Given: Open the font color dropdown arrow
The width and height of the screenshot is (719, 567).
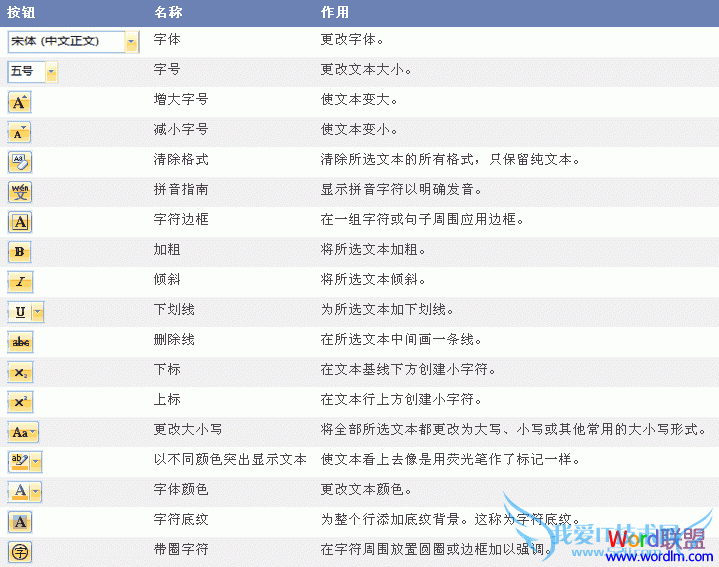Looking at the screenshot, I should tap(36, 492).
